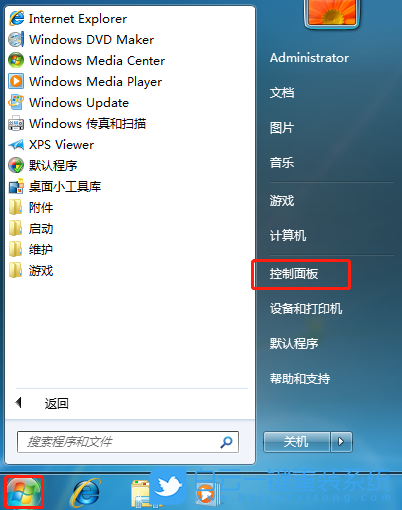This screenshot has width=402, height=510.
Task: Expand the 启动 folder
Action: (31, 229)
